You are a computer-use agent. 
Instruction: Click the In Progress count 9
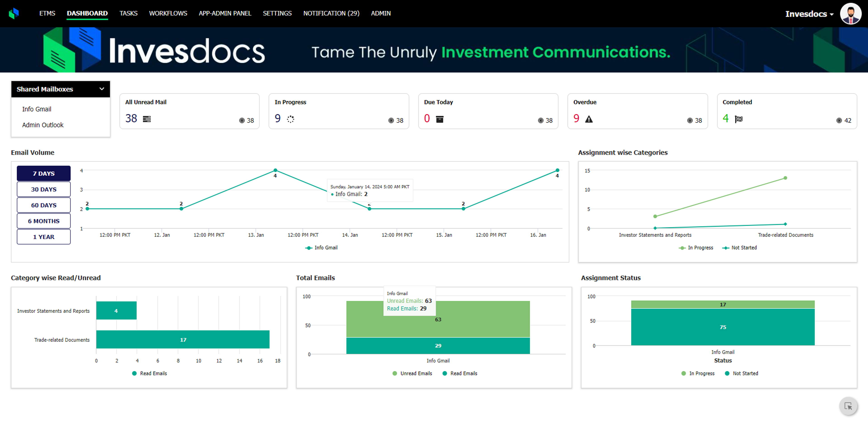coord(277,118)
